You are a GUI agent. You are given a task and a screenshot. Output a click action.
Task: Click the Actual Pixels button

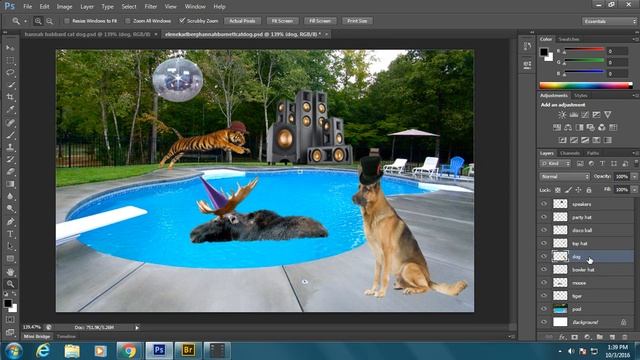coord(242,21)
